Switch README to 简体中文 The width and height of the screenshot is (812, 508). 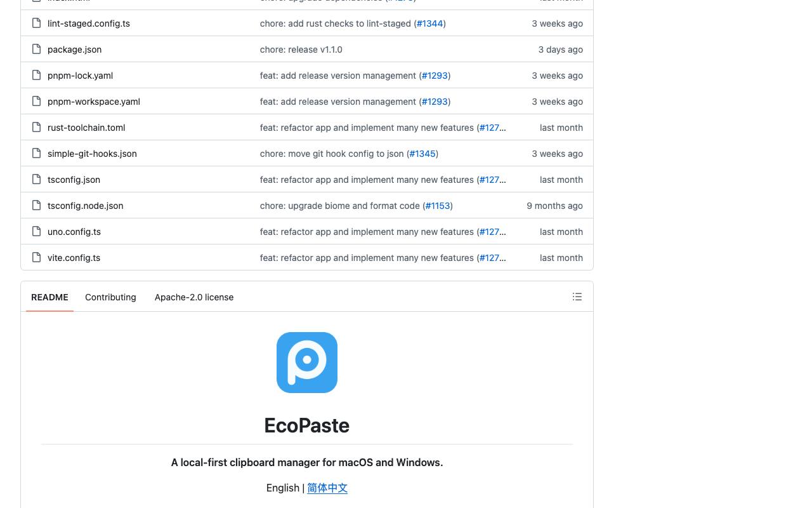(327, 488)
